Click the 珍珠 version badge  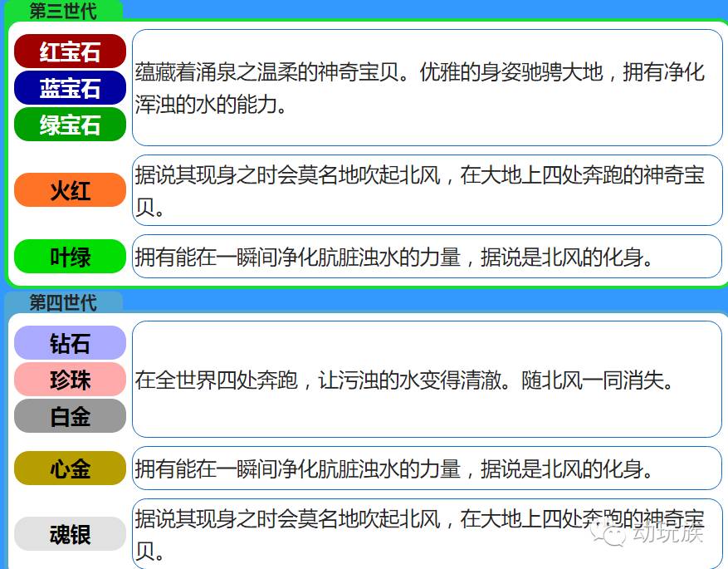coord(69,378)
